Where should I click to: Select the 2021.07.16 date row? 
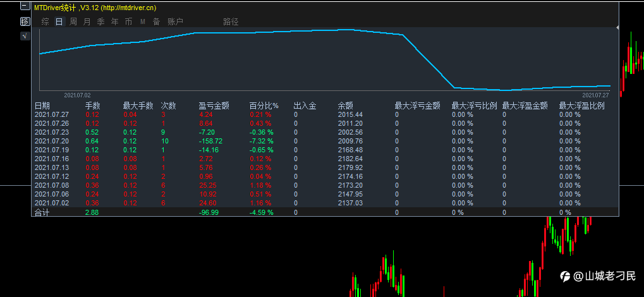pos(324,159)
